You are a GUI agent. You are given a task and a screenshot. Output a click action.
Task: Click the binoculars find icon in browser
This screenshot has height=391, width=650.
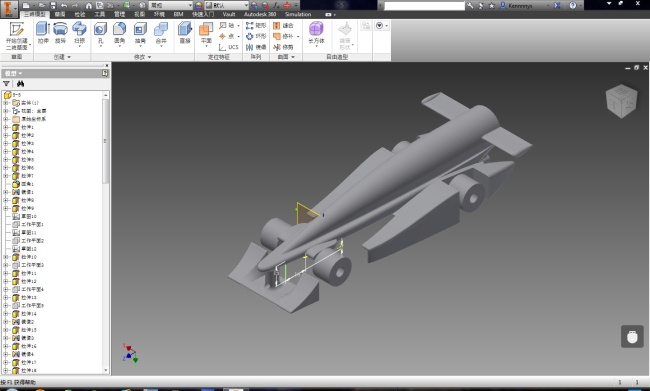pos(20,84)
